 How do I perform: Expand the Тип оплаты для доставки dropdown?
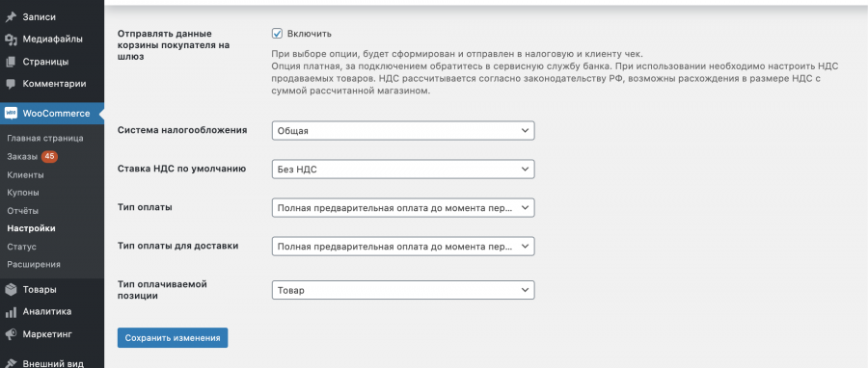[403, 247]
